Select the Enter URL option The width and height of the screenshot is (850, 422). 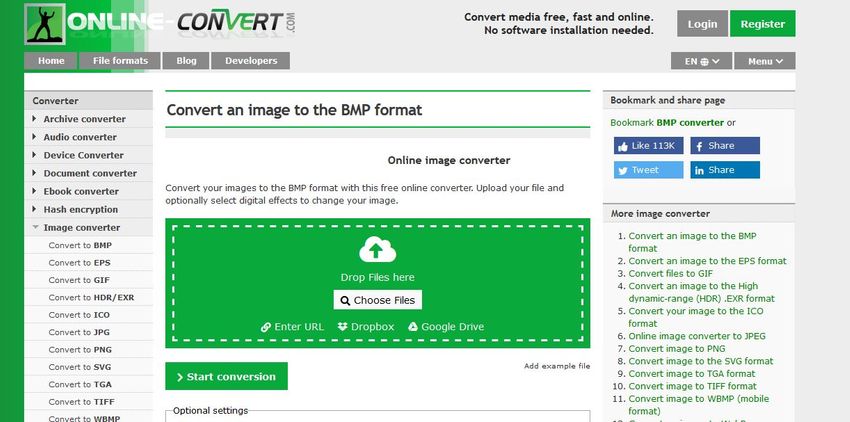(293, 327)
